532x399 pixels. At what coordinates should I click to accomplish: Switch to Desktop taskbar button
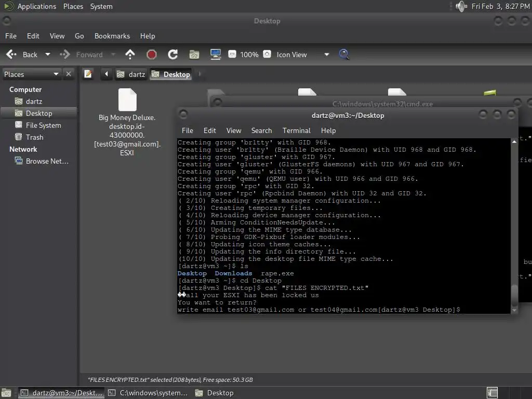pyautogui.click(x=215, y=393)
